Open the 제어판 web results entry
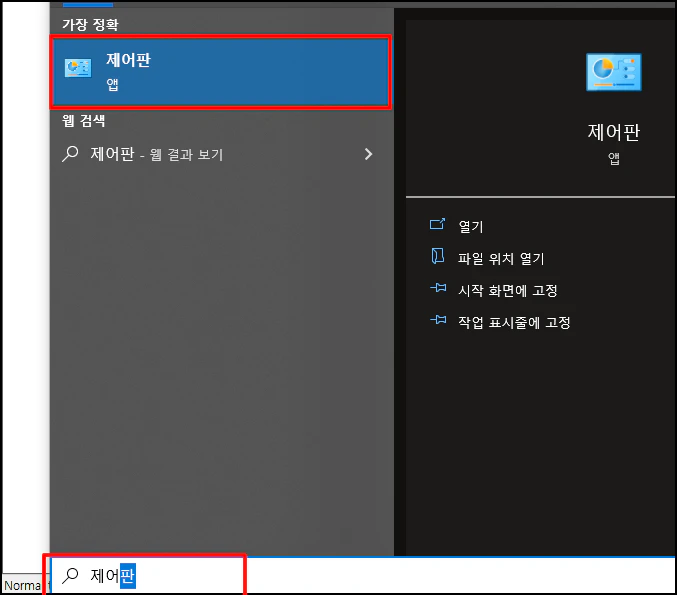 pos(221,154)
